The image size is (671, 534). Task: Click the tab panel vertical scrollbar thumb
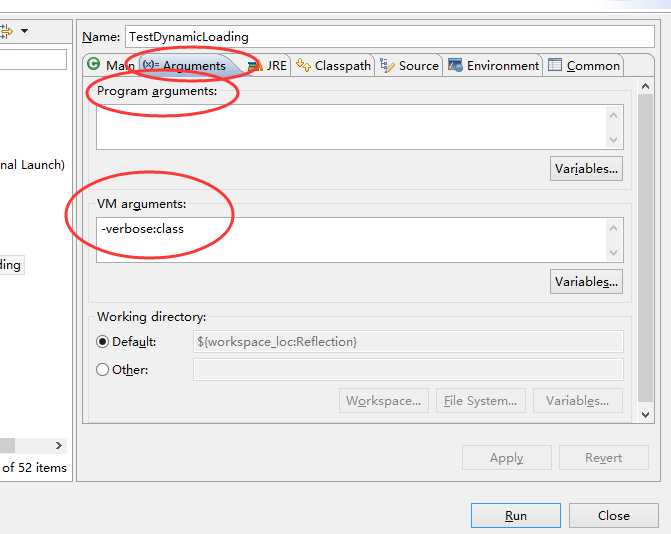[646, 248]
